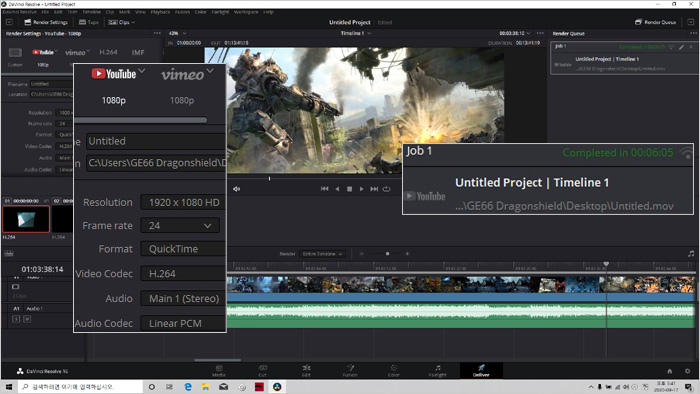Click the timeline ruler playhead marker

606,264
